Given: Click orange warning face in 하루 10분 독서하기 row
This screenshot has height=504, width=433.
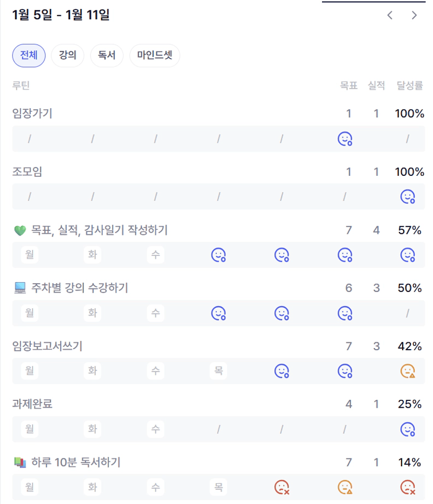Looking at the screenshot, I should [345, 487].
